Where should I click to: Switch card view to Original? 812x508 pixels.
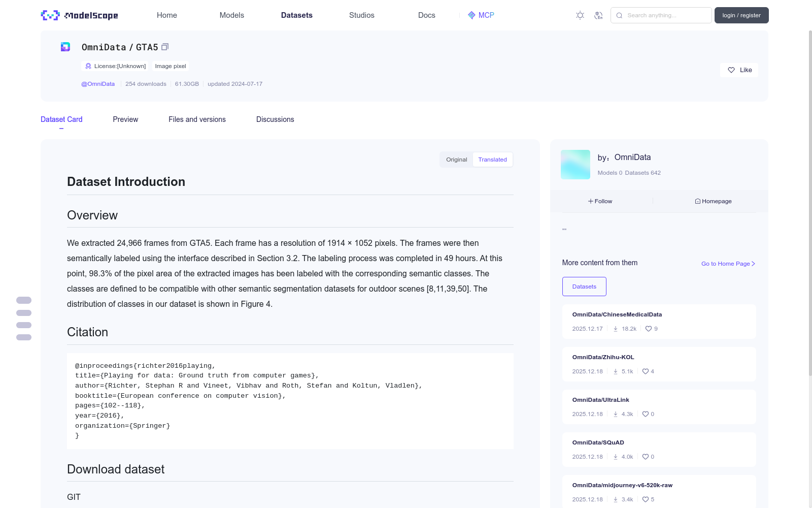(457, 160)
